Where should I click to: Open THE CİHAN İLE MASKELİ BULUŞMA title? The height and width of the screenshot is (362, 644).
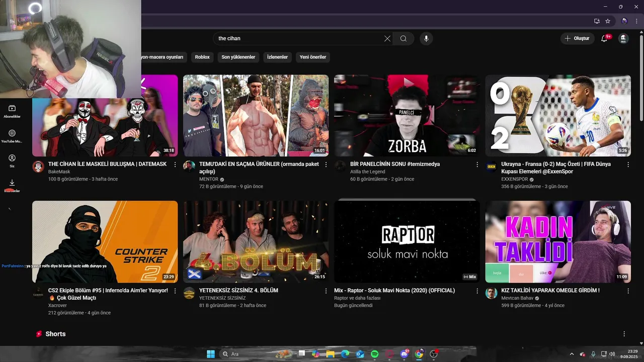click(x=107, y=164)
